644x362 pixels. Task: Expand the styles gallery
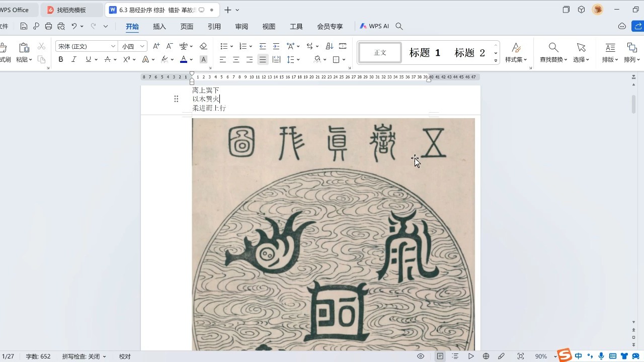coord(496,61)
